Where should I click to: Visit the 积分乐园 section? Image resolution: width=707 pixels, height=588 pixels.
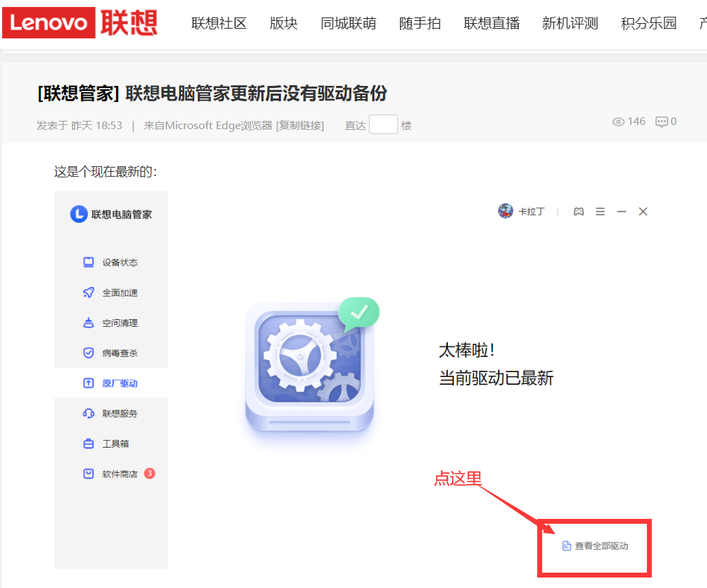point(648,23)
